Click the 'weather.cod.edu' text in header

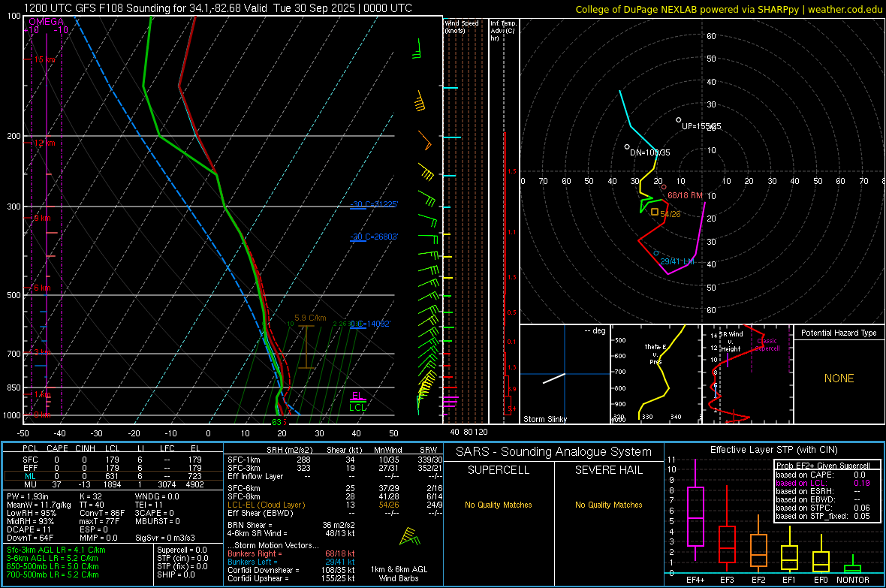point(845,9)
